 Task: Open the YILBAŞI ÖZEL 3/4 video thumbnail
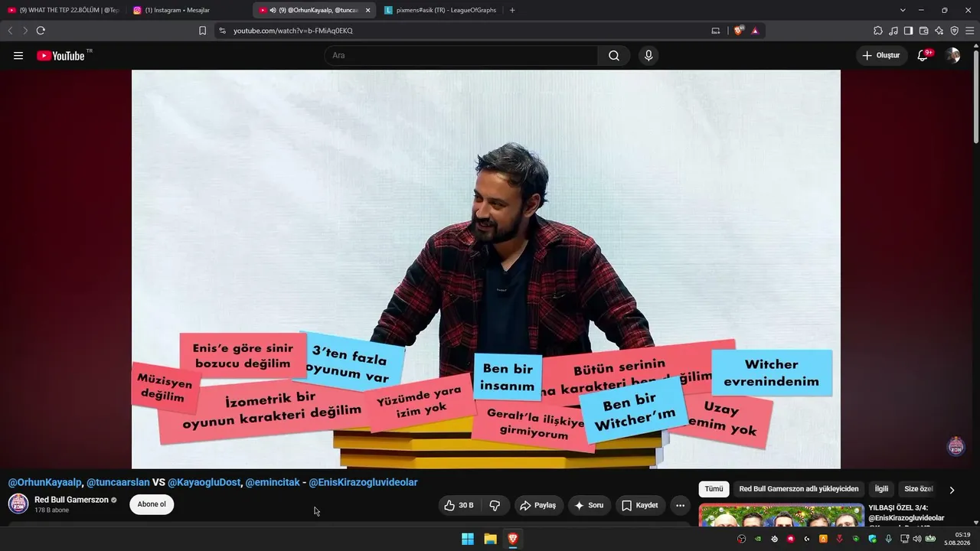click(780, 515)
